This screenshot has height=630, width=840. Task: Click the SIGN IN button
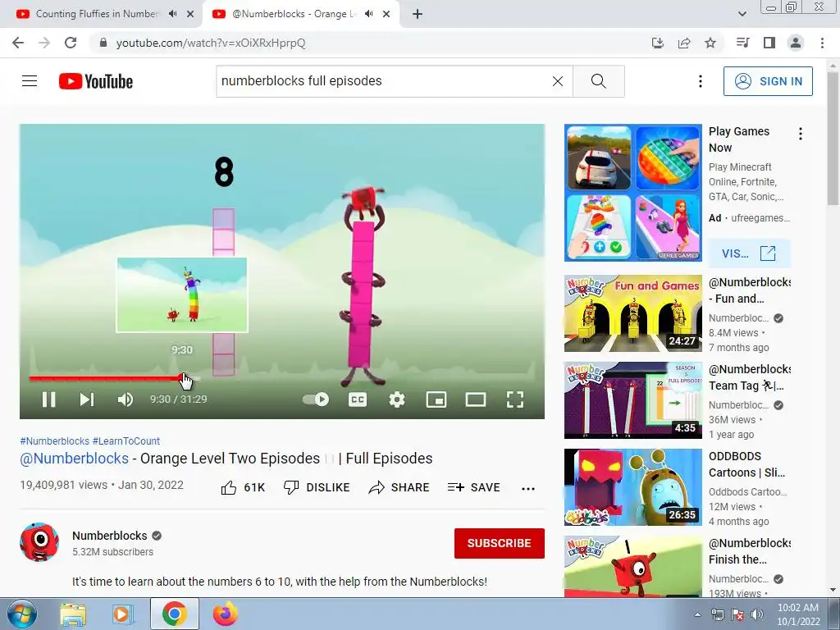(x=768, y=81)
